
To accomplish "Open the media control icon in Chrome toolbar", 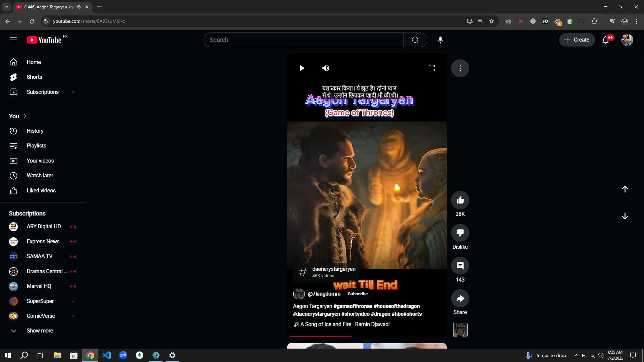I will 612,21.
